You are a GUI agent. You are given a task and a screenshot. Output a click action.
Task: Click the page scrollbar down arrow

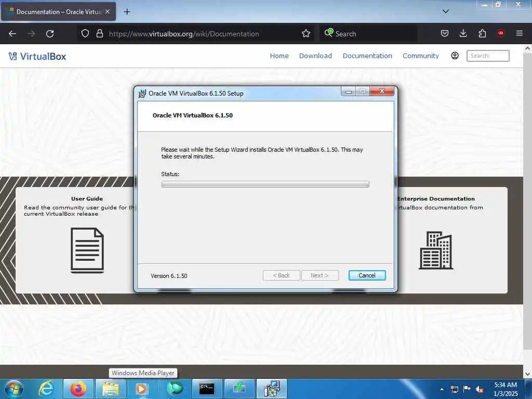tap(528, 374)
